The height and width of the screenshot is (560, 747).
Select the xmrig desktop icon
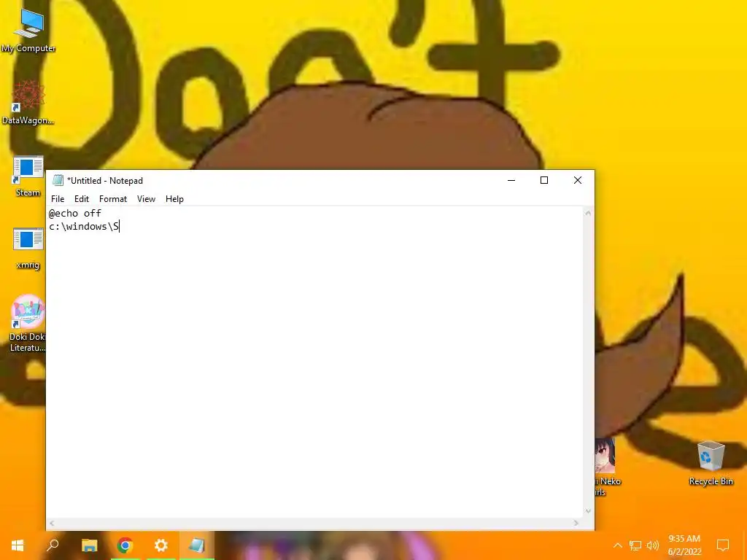click(x=28, y=249)
